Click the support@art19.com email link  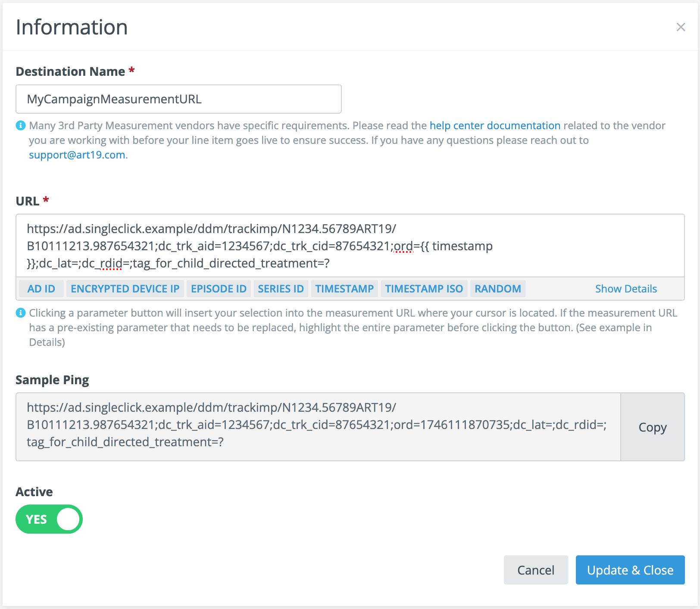click(x=77, y=155)
